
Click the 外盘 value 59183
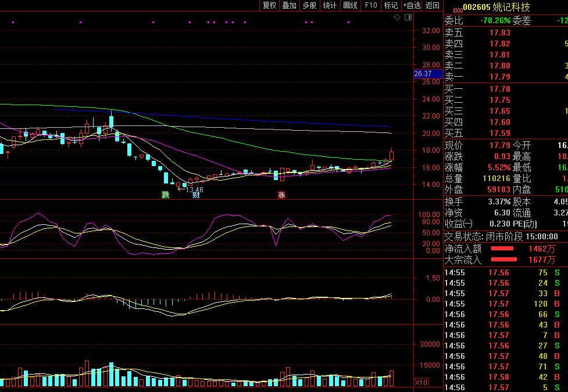499,189
